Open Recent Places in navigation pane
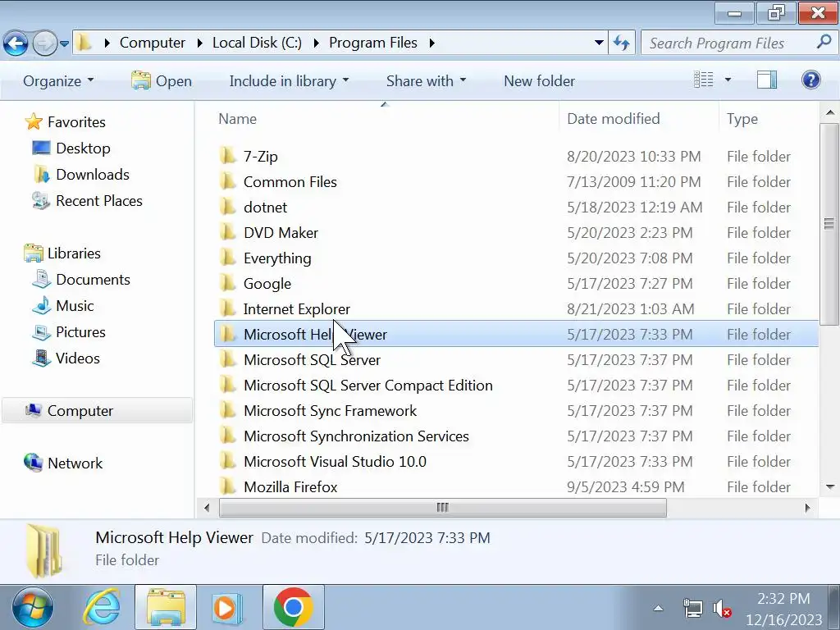Image resolution: width=840 pixels, height=630 pixels. [x=87, y=201]
